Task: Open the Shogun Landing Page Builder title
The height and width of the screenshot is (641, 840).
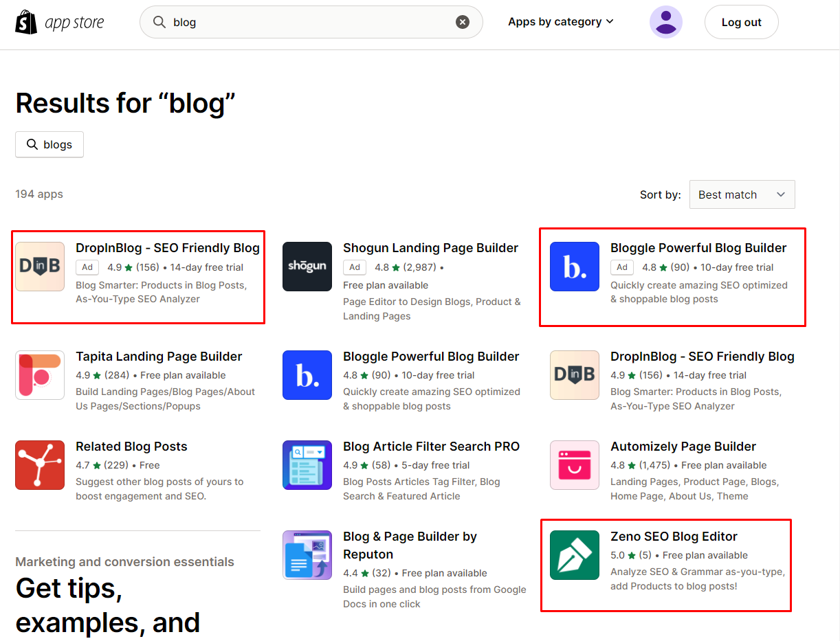Action: point(430,248)
